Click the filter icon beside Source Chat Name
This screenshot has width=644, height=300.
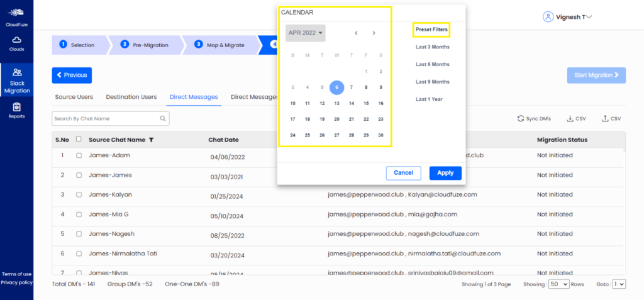[x=151, y=140]
